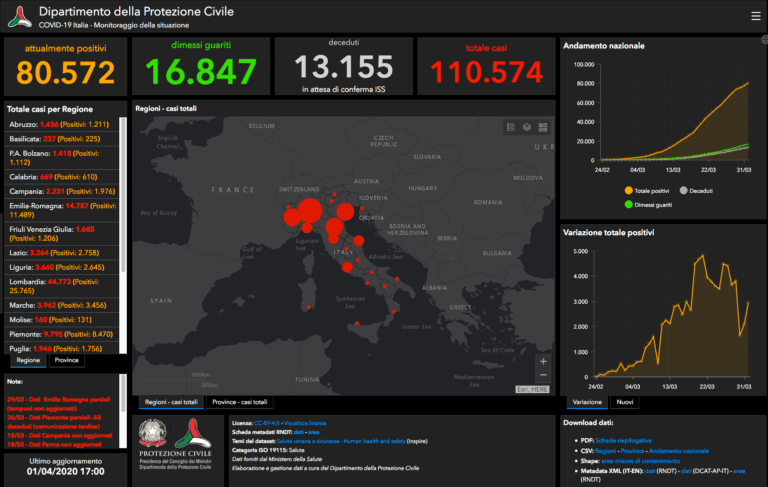The width and height of the screenshot is (768, 487).
Task: Show the Nuovi chart tab
Action: point(625,401)
